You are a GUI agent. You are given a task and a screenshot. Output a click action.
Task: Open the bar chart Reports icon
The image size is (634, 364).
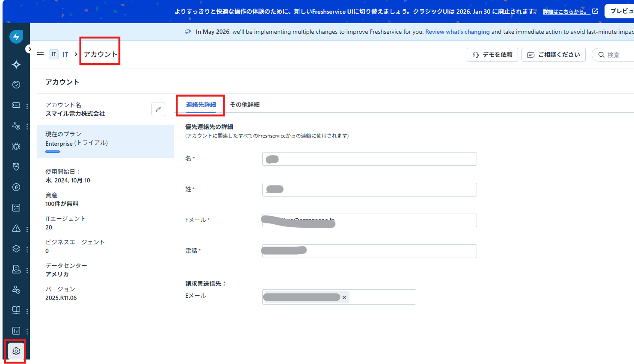point(16,331)
